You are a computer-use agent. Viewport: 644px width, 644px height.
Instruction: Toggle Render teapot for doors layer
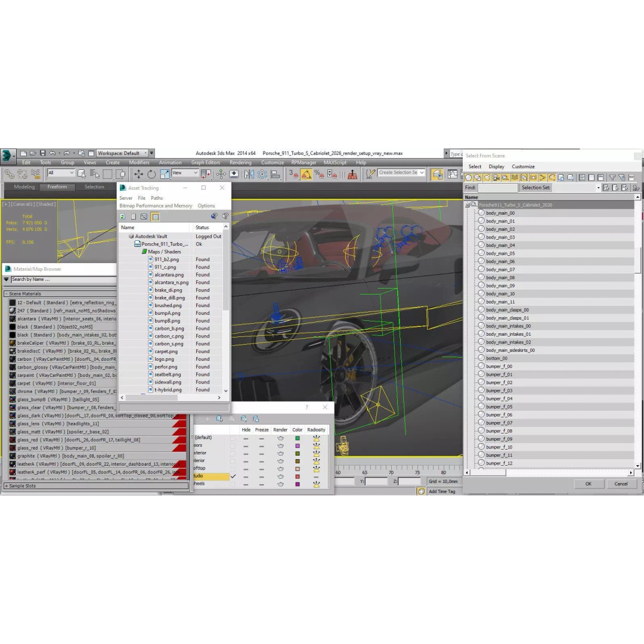pyautogui.click(x=280, y=446)
